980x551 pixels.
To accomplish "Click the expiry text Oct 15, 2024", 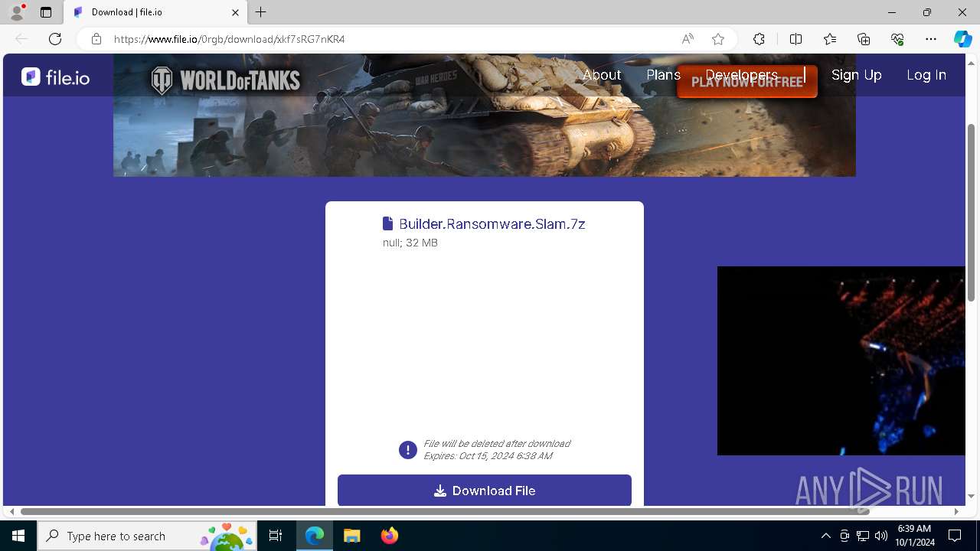I will [x=488, y=456].
